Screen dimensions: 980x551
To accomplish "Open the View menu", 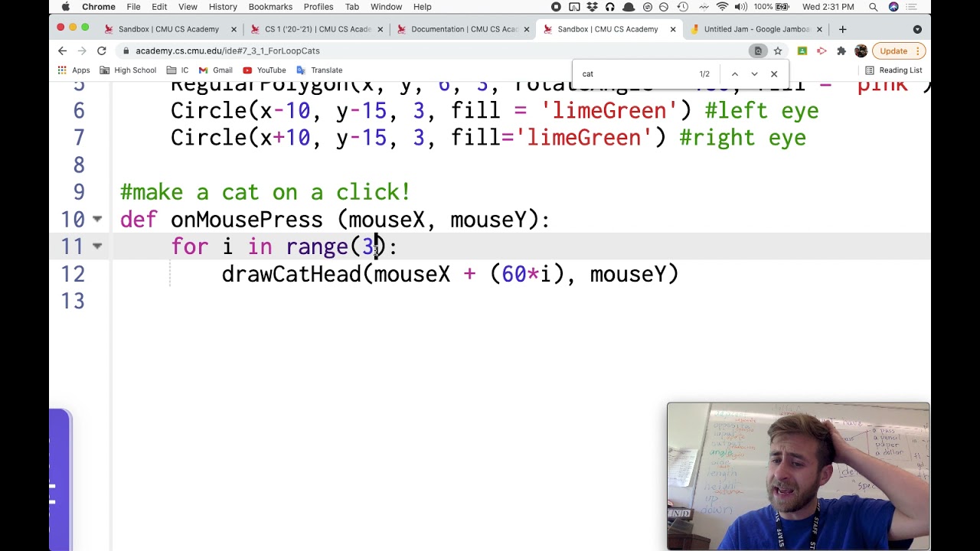I will [x=188, y=7].
